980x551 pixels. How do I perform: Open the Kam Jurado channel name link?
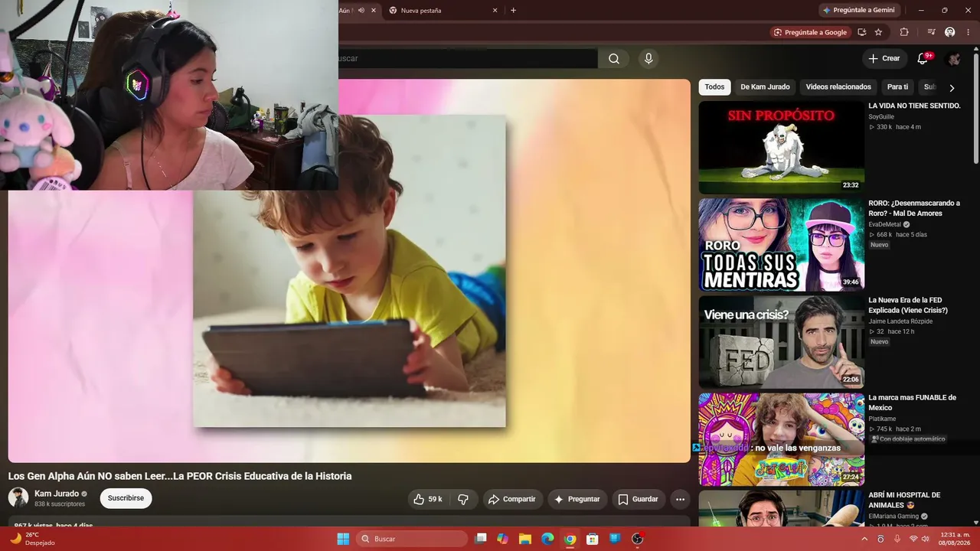(57, 494)
